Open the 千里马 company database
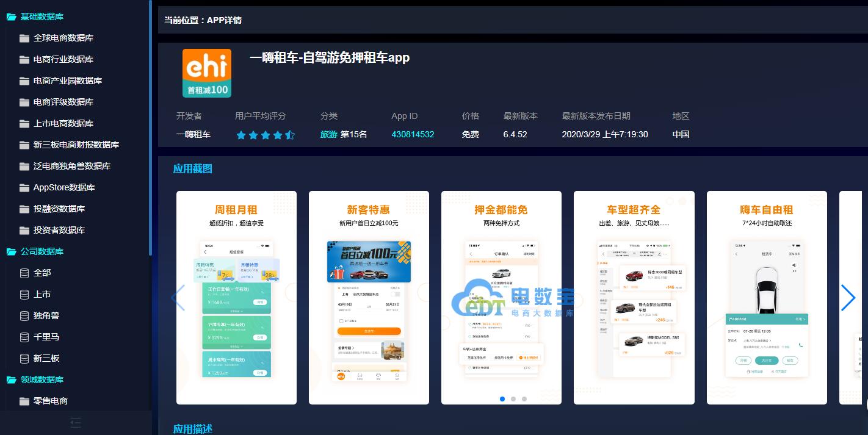The image size is (868, 435). [46, 337]
